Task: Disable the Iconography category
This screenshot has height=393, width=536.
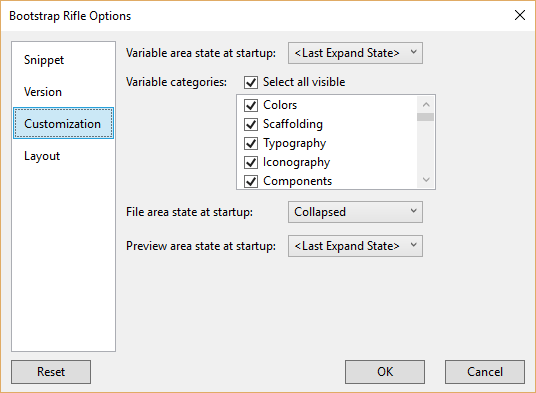Action: click(x=251, y=162)
